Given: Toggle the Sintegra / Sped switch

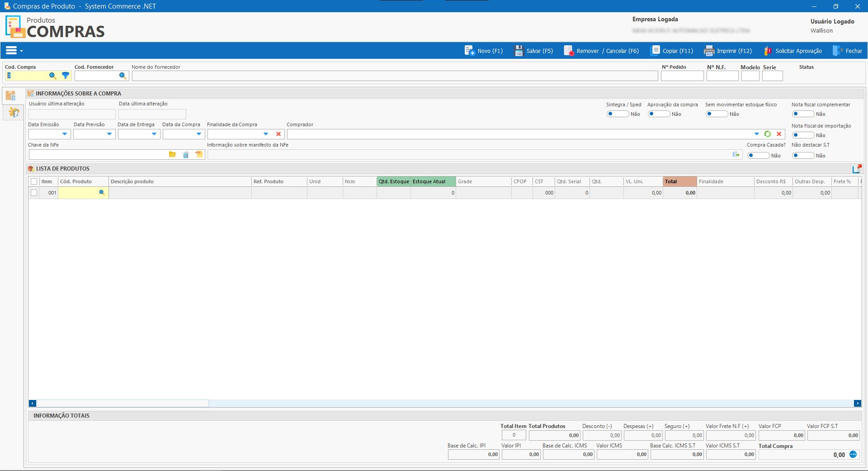Looking at the screenshot, I should tap(617, 114).
